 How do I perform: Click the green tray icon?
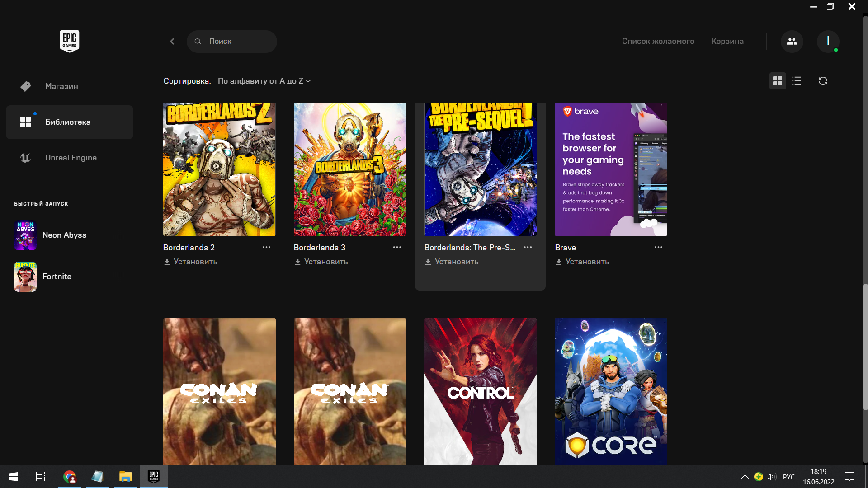click(x=759, y=477)
